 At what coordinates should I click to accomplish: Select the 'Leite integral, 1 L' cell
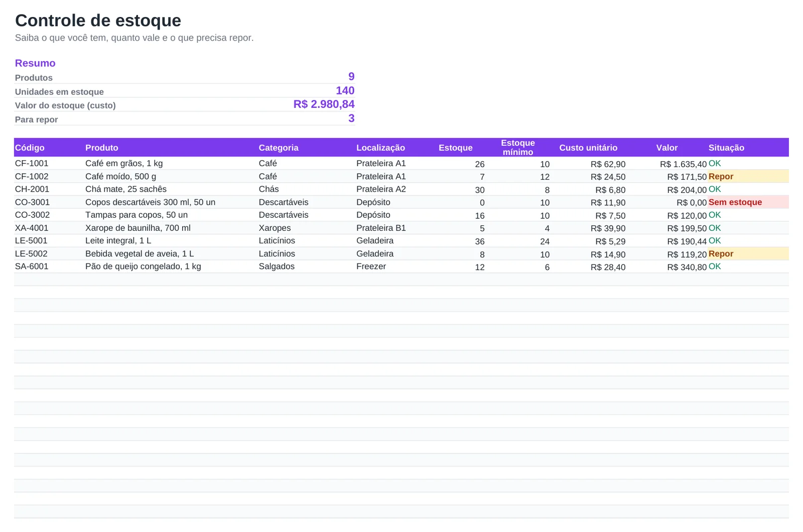tap(118, 241)
